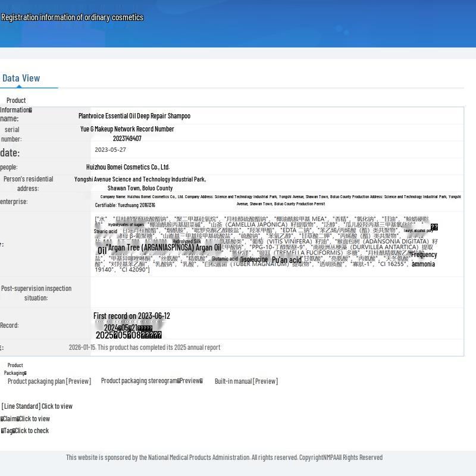Viewport: 476px width, 476px height.
Task: Click First record on 2023-06-12 text
Action: [131, 316]
